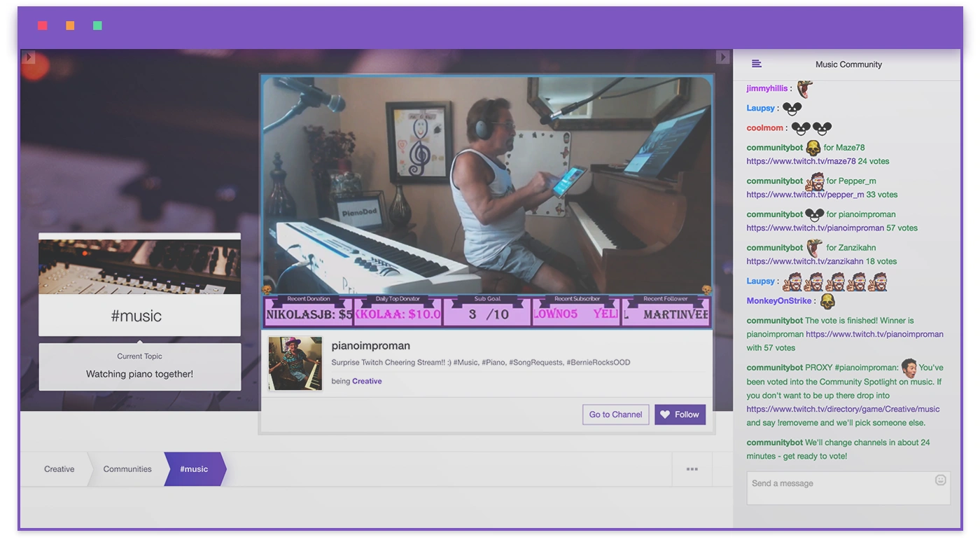Click the pianoimproman channel name
This screenshot has height=542, width=980.
[x=370, y=345]
